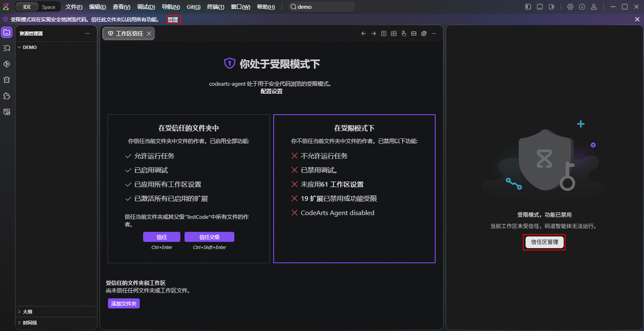Viewport: 644px width, 331px height.
Task: Click the bottom activity bar panel icon
Action: (7, 112)
